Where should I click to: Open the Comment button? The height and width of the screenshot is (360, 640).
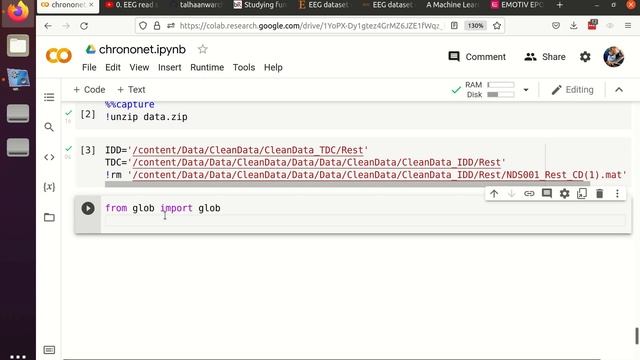477,57
